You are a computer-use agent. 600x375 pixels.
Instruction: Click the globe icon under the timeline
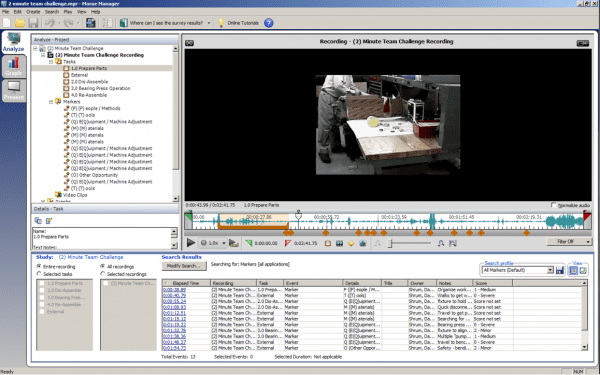pos(363,243)
